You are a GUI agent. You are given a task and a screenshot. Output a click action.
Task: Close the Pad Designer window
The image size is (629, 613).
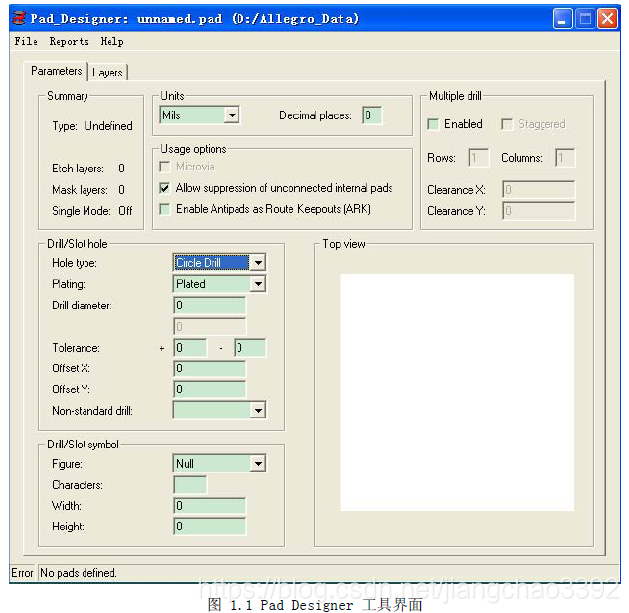point(608,19)
